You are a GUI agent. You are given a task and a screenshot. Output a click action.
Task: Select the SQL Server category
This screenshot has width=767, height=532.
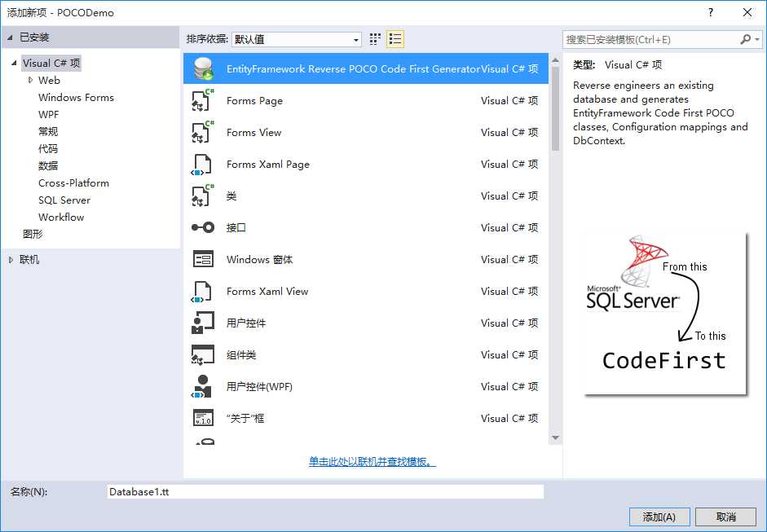64,200
